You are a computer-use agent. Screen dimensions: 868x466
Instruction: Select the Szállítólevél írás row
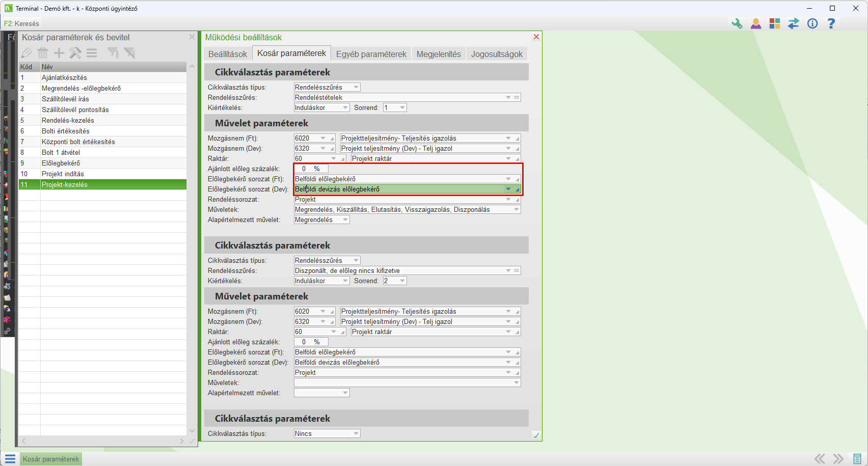[x=102, y=99]
